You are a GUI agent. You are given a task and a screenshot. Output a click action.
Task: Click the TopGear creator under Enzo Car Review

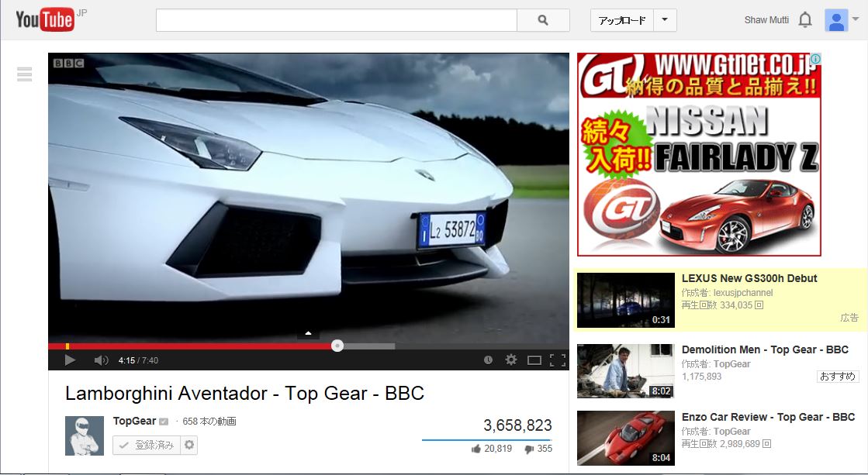731,432
